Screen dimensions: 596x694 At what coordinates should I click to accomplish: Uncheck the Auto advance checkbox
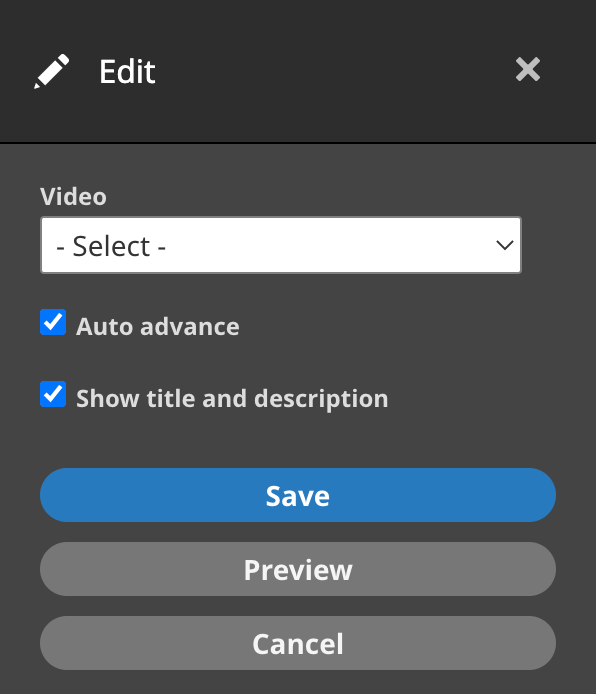click(53, 322)
